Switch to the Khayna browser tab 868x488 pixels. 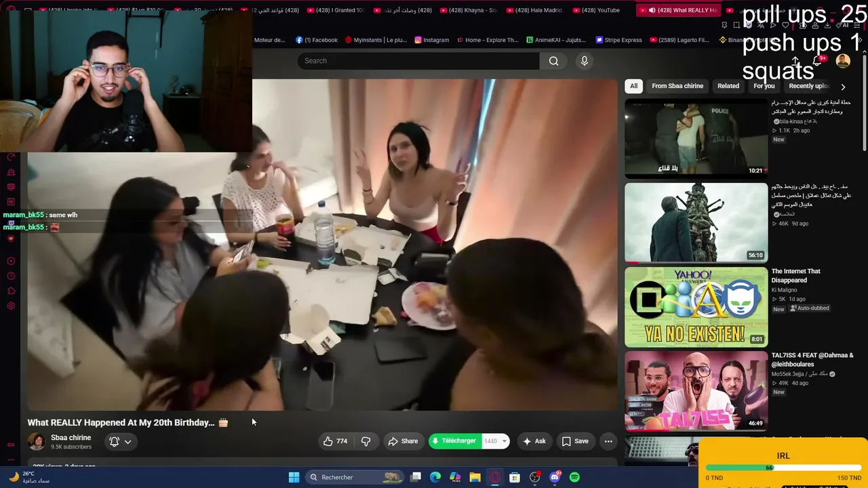click(469, 10)
